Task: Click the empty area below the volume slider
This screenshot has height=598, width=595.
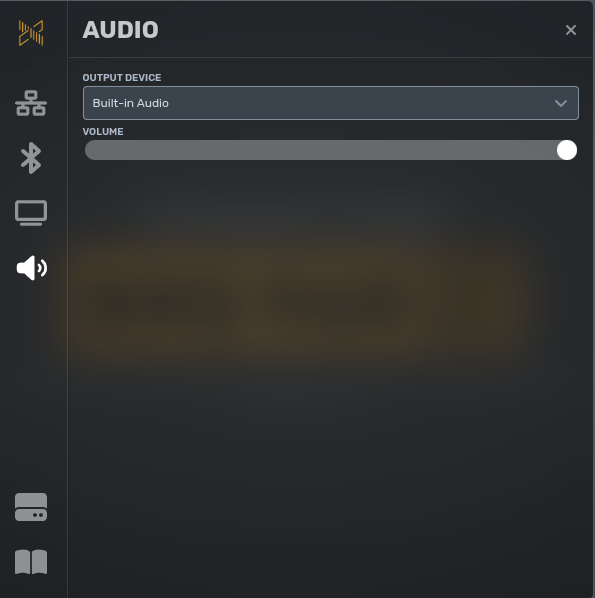Action: tap(331, 378)
